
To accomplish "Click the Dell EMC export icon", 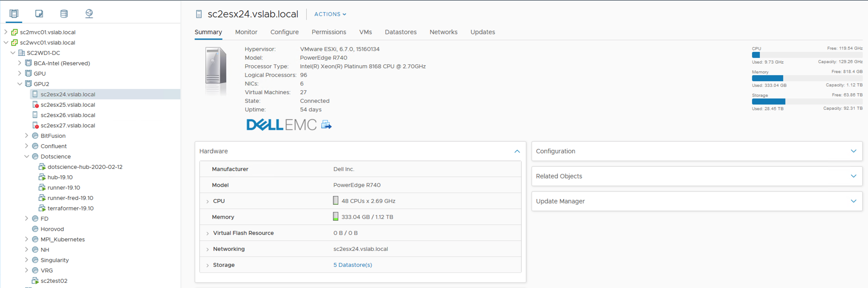I will (327, 125).
